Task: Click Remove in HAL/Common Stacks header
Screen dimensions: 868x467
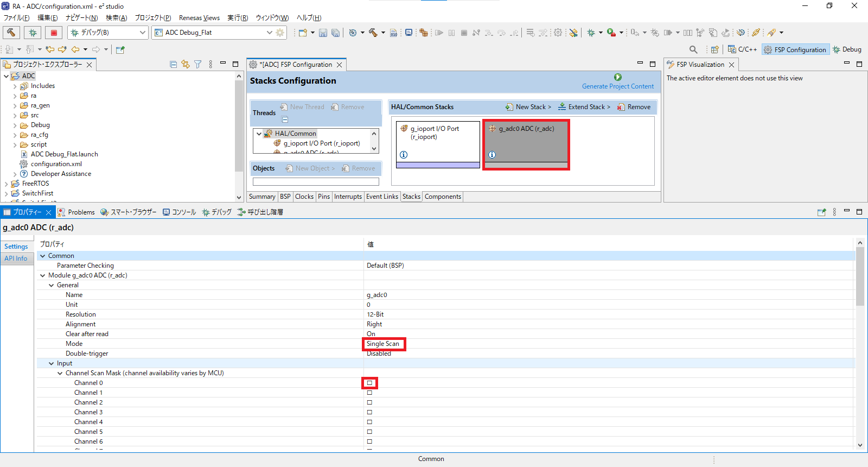Action: 634,107
